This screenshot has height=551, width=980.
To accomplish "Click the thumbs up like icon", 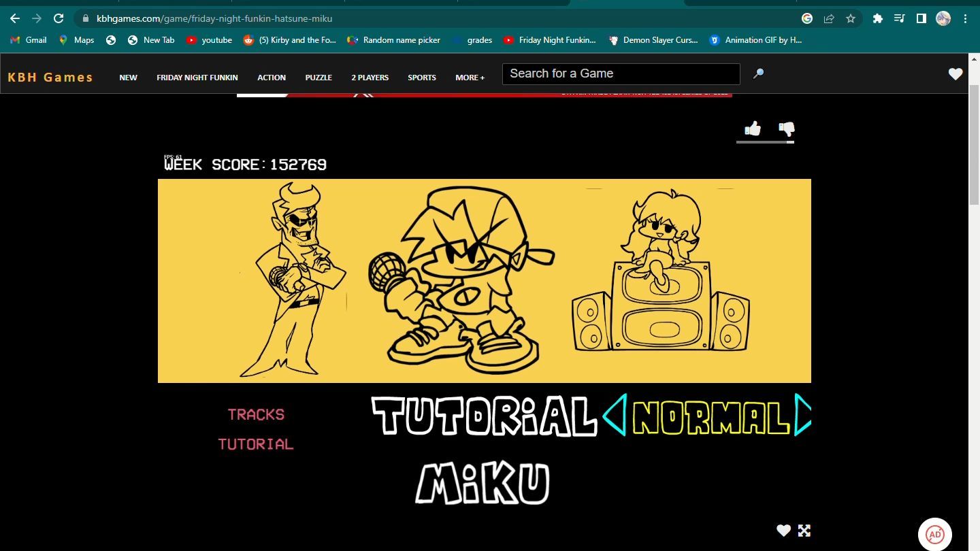I will click(752, 129).
